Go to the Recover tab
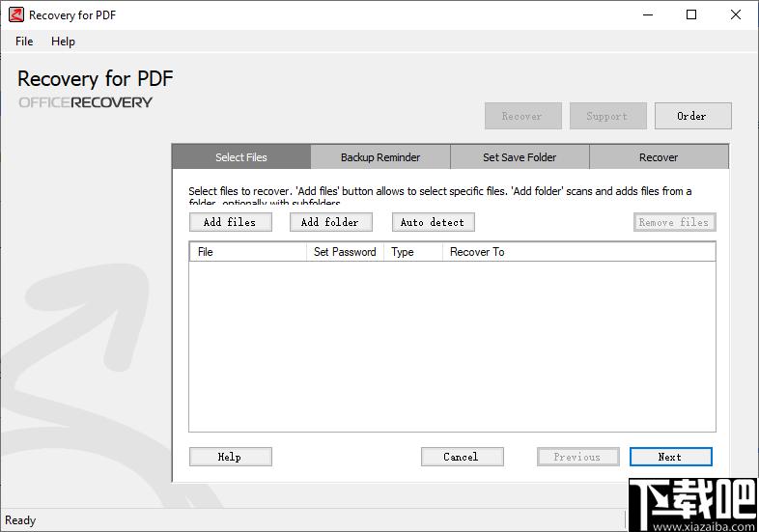 (659, 156)
